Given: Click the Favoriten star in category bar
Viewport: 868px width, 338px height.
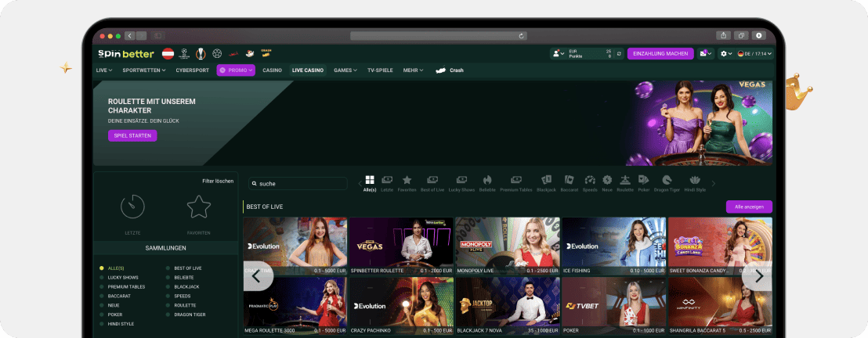Looking at the screenshot, I should (407, 181).
